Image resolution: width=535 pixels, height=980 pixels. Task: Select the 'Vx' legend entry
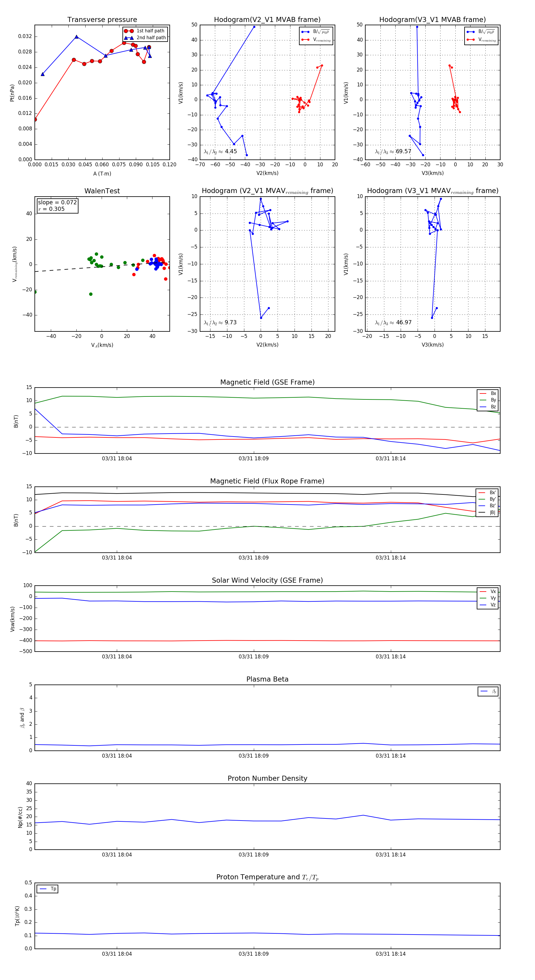488,592
